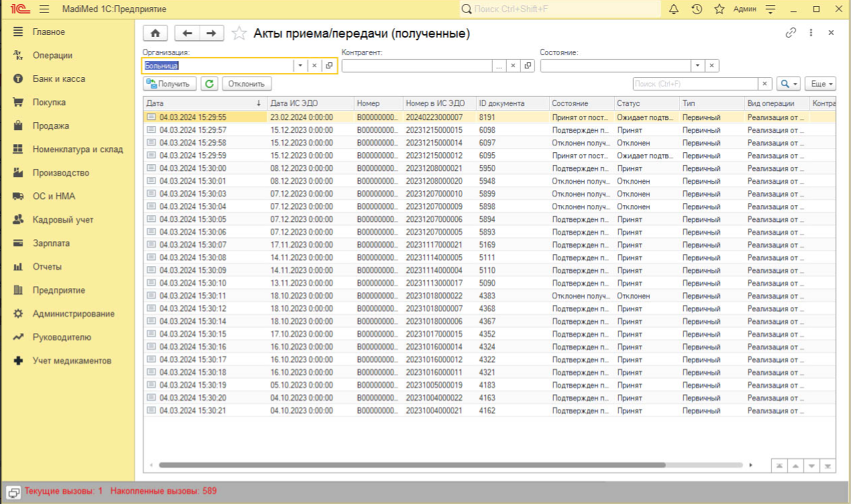Open the history clock icon
Viewport: 851px width, 504px height.
tap(696, 9)
